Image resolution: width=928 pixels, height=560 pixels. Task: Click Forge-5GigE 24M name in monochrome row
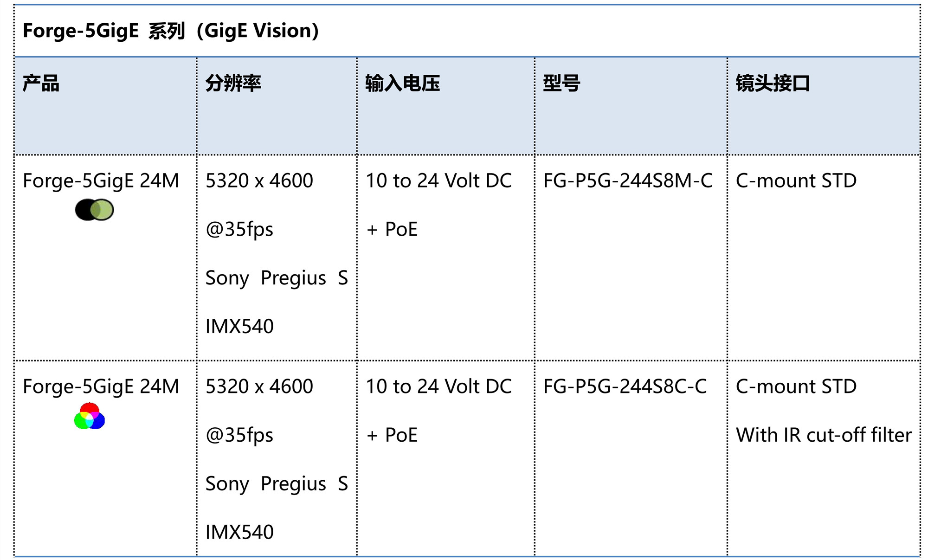pos(101,180)
